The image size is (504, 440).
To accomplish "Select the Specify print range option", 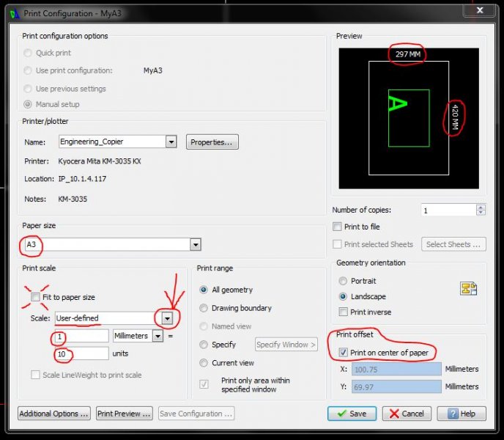I will 204,345.
